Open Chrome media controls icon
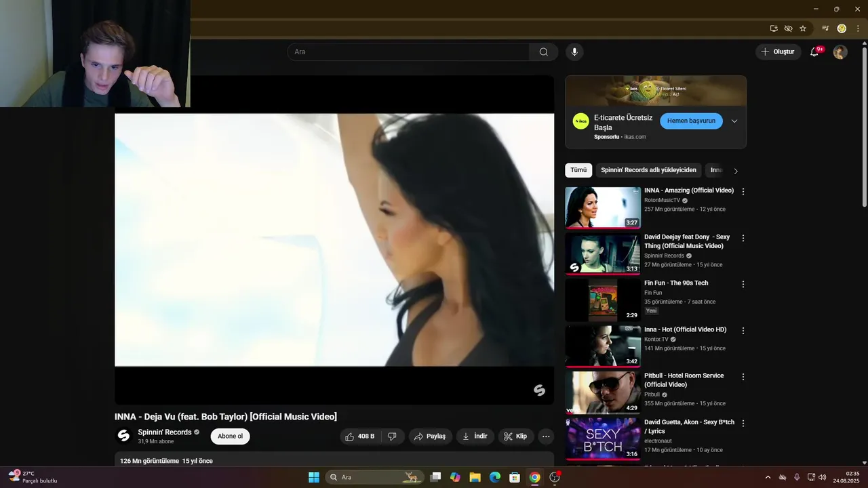The height and width of the screenshot is (488, 868). coord(825,28)
